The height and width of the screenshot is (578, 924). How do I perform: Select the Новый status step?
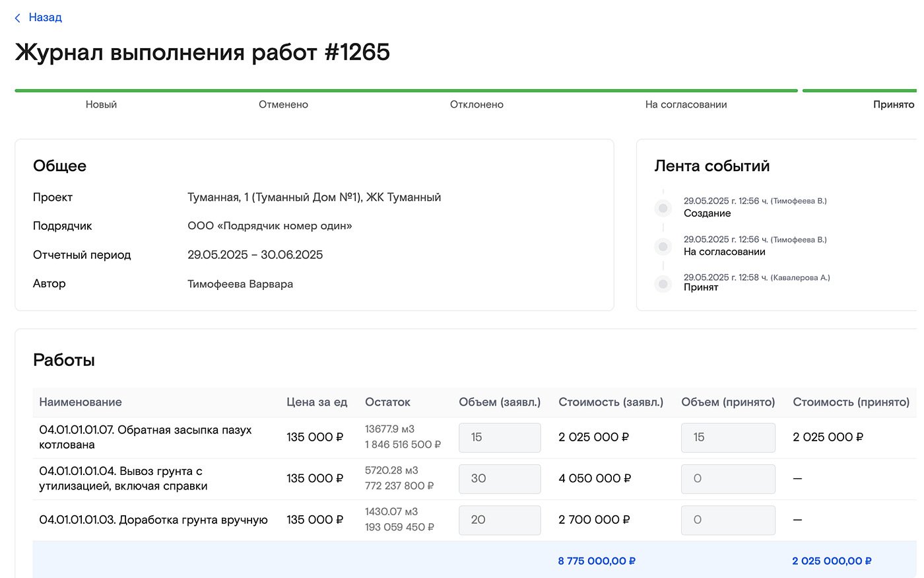(101, 104)
